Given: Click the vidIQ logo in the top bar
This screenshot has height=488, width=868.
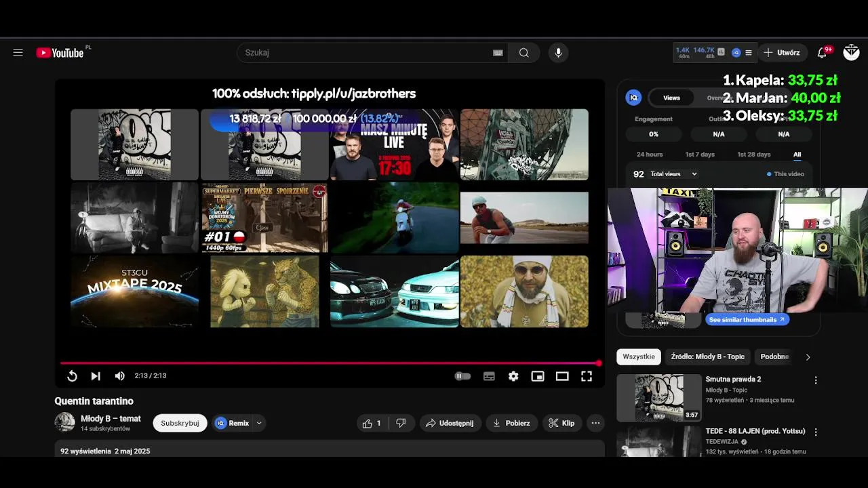Looking at the screenshot, I should (x=736, y=52).
